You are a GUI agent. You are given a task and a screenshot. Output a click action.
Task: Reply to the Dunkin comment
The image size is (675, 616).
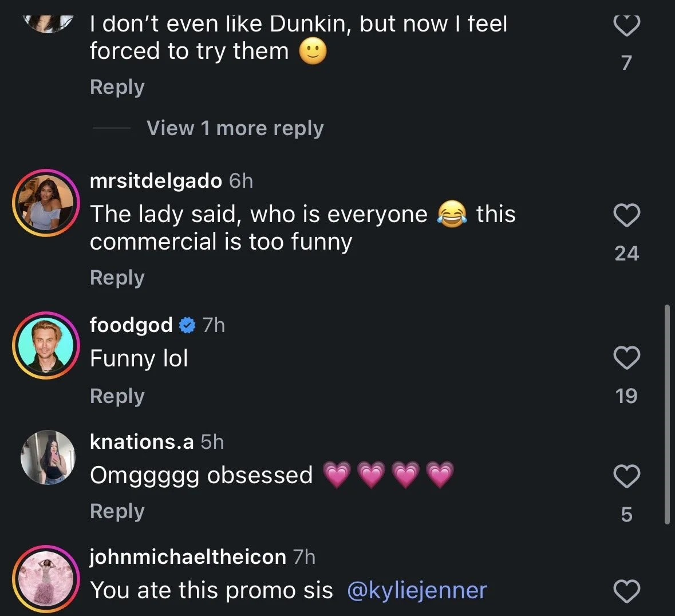(x=117, y=88)
